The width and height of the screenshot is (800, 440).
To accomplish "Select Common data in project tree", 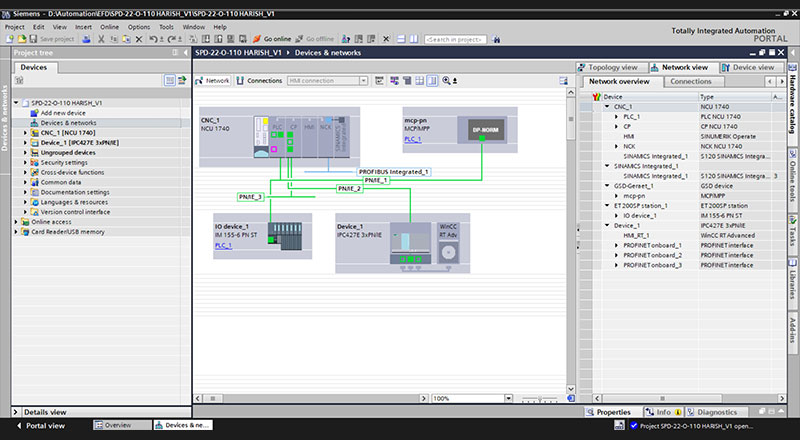I will (61, 182).
